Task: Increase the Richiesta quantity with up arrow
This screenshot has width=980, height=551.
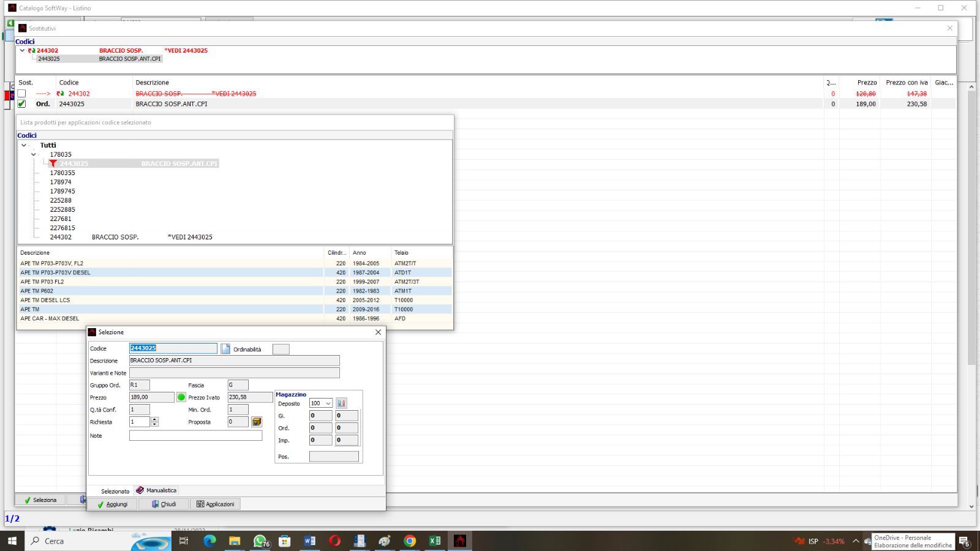Action: pyautogui.click(x=154, y=419)
